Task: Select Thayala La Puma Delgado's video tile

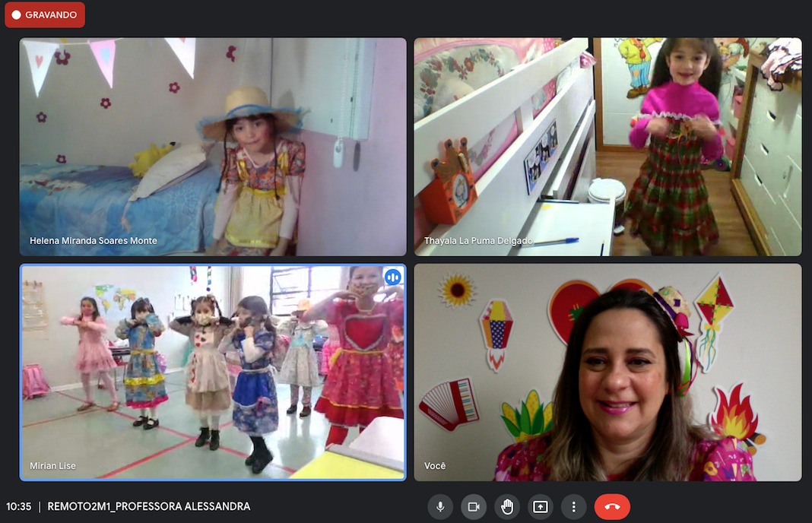Action: tap(607, 147)
